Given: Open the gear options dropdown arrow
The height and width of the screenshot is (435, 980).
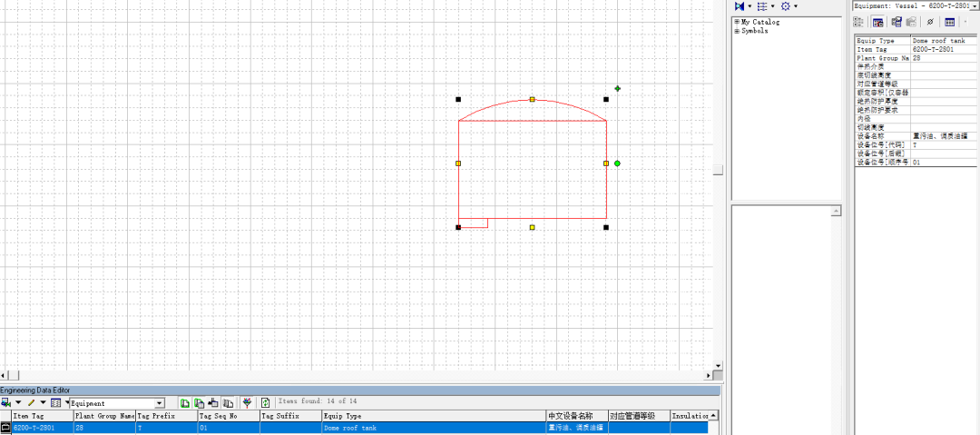Looking at the screenshot, I should click(x=796, y=6).
